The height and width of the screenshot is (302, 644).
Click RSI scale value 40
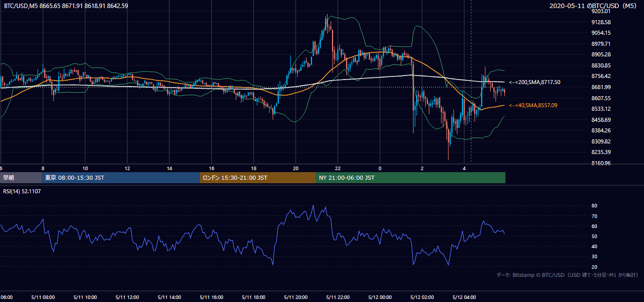pos(594,246)
